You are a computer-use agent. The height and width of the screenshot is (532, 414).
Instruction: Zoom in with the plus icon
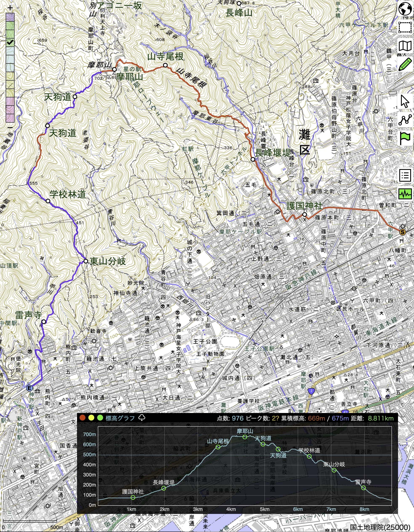(10, 8)
